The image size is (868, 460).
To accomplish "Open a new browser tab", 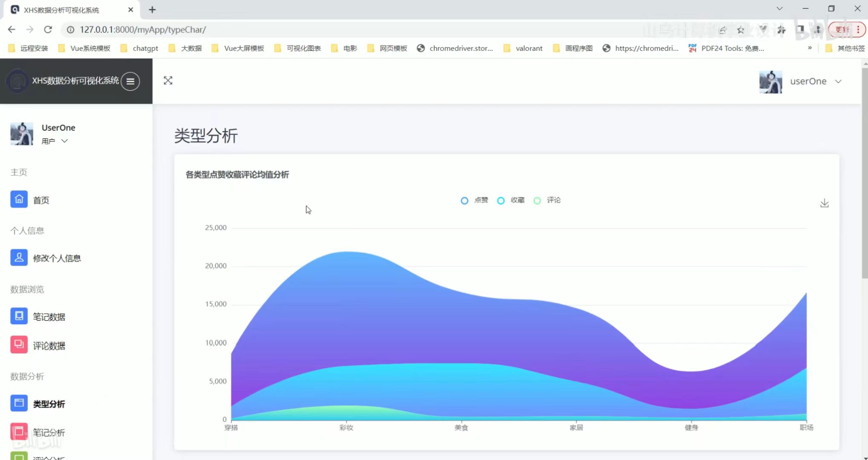I will (152, 9).
